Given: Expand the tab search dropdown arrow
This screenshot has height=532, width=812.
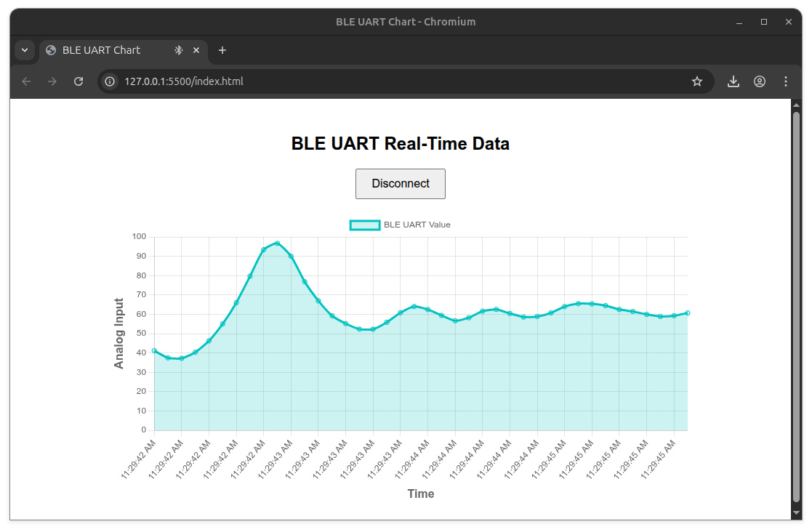Looking at the screenshot, I should [25, 50].
